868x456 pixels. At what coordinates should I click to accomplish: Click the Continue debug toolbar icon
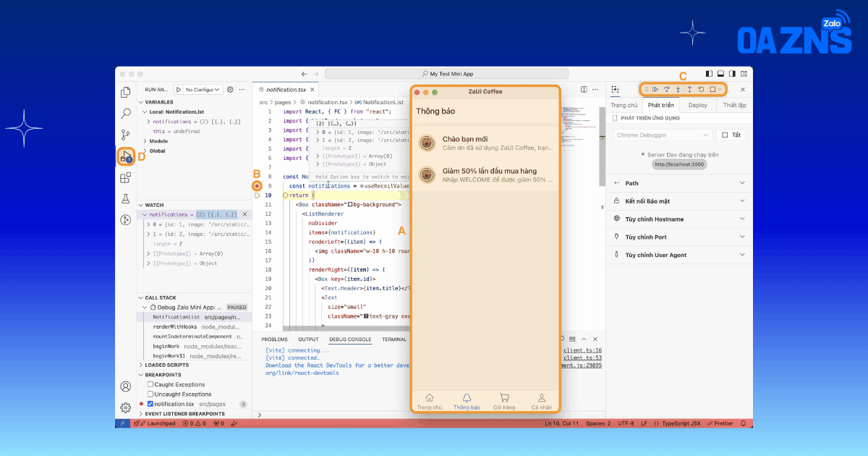click(655, 90)
